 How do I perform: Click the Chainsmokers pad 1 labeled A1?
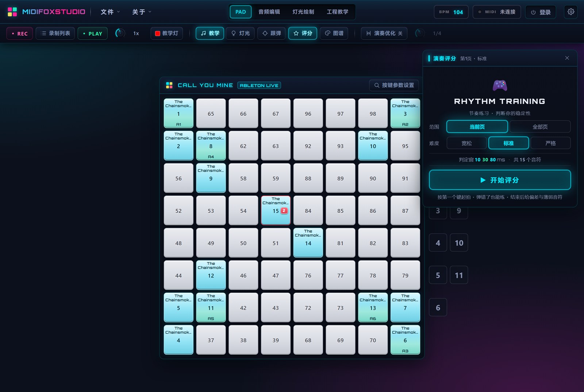click(x=178, y=113)
